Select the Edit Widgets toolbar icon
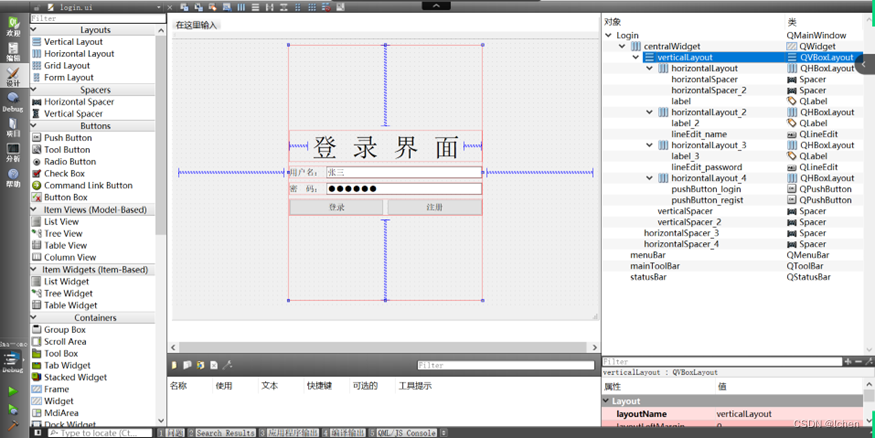This screenshot has width=875, height=438. (184, 7)
